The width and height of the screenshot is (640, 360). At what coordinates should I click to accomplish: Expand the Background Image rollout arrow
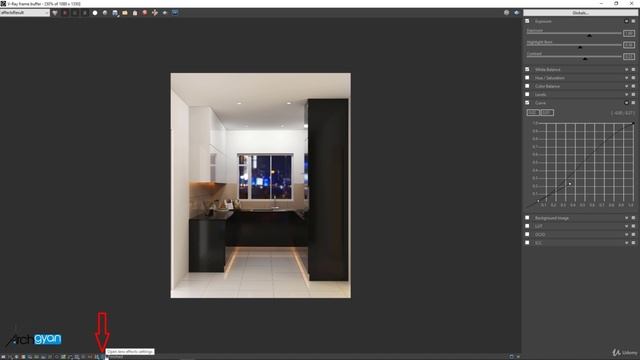(627, 218)
